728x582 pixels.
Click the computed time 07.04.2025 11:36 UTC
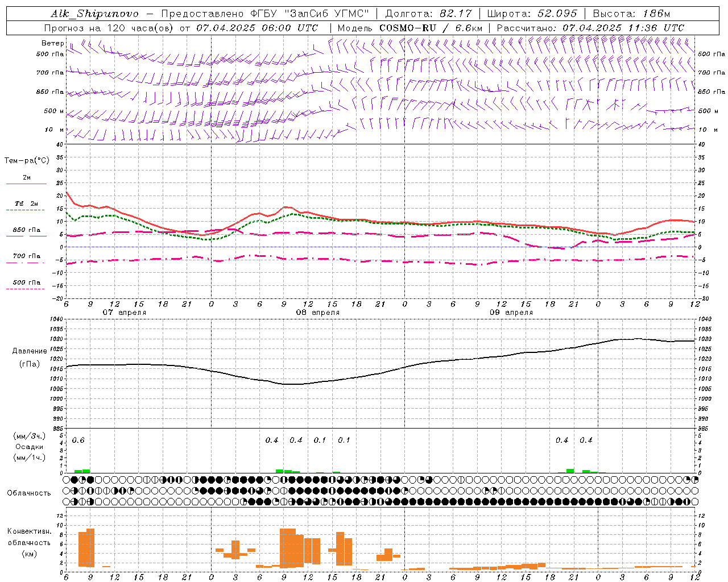[x=623, y=28]
